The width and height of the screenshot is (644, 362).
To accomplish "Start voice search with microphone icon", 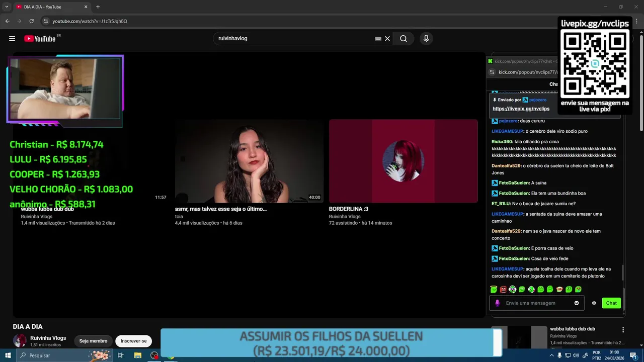I will [x=426, y=39].
